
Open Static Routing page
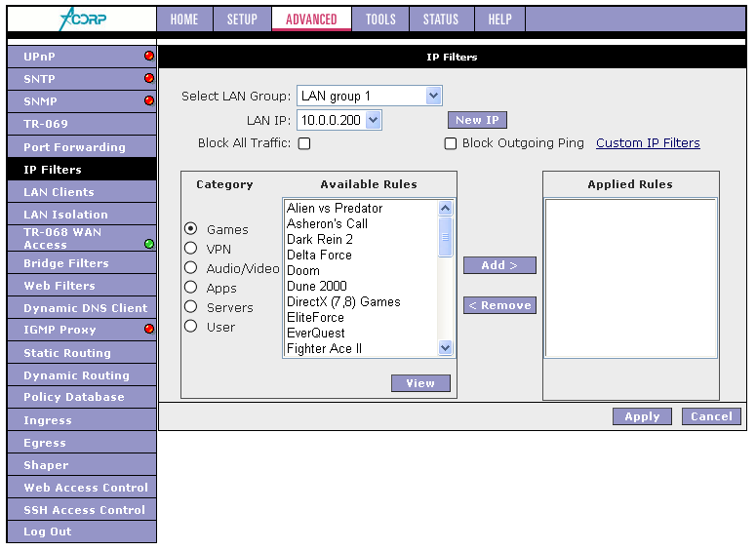(82, 352)
